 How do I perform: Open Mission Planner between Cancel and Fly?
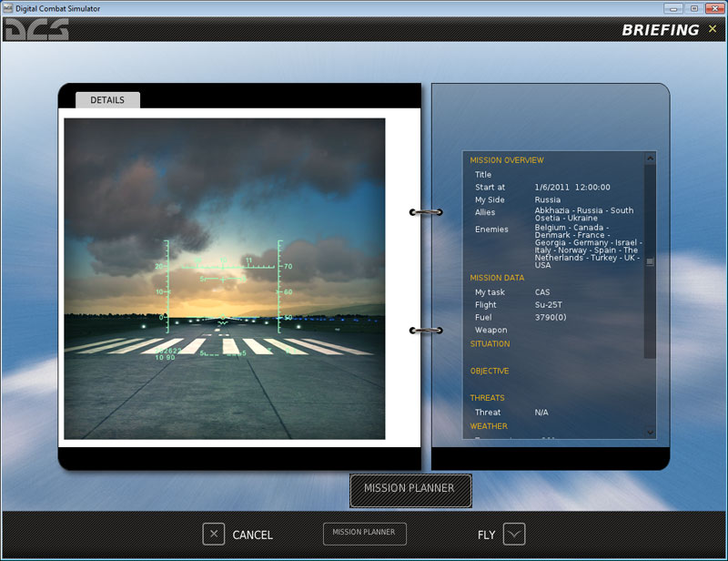click(365, 534)
